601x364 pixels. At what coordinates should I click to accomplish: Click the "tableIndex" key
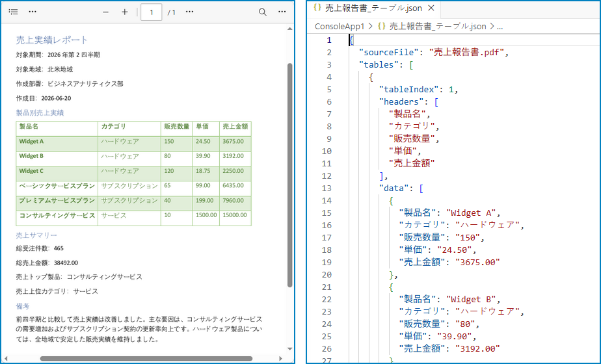click(409, 89)
